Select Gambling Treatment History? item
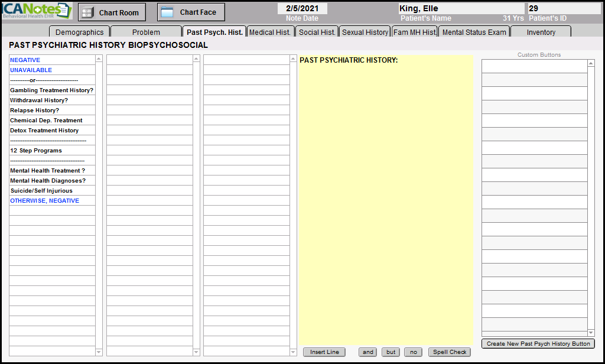Screen dimensions: 605x364 point(51,90)
